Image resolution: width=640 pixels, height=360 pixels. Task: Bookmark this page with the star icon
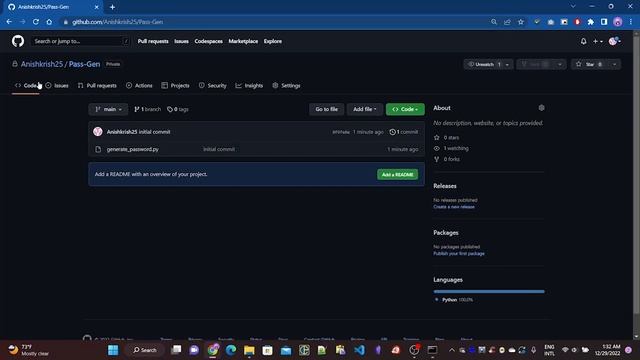click(x=520, y=22)
